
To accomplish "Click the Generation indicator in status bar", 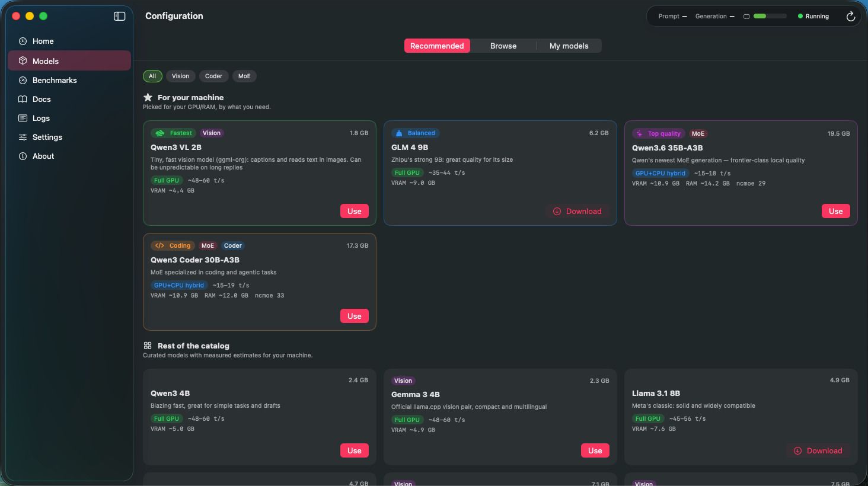I will tap(715, 17).
